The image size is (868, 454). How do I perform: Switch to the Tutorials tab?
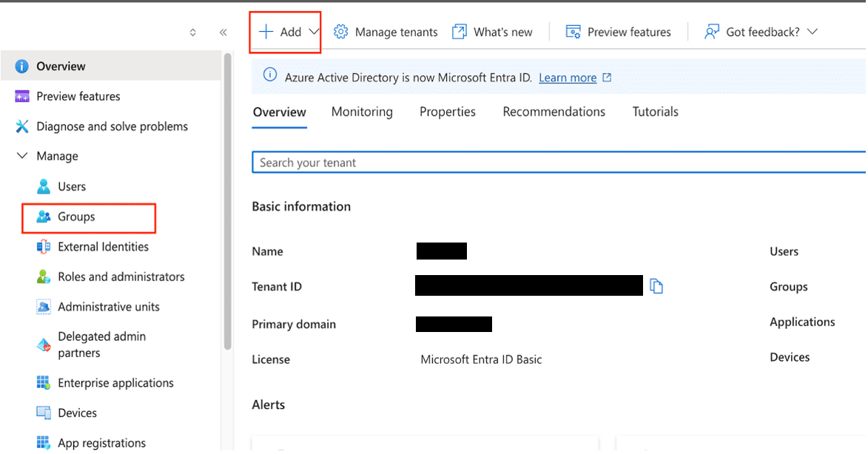point(654,112)
